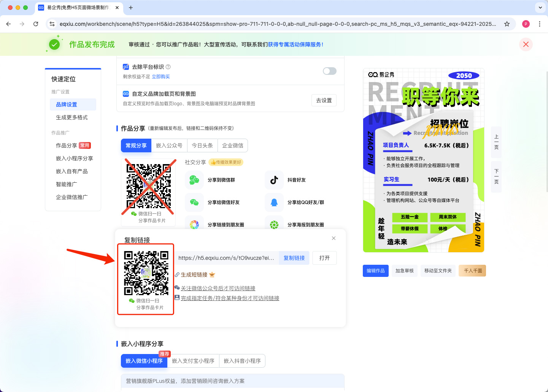The height and width of the screenshot is (392, 548).
Task: Select 嵌入支付宝小程序 tab
Action: (x=193, y=361)
